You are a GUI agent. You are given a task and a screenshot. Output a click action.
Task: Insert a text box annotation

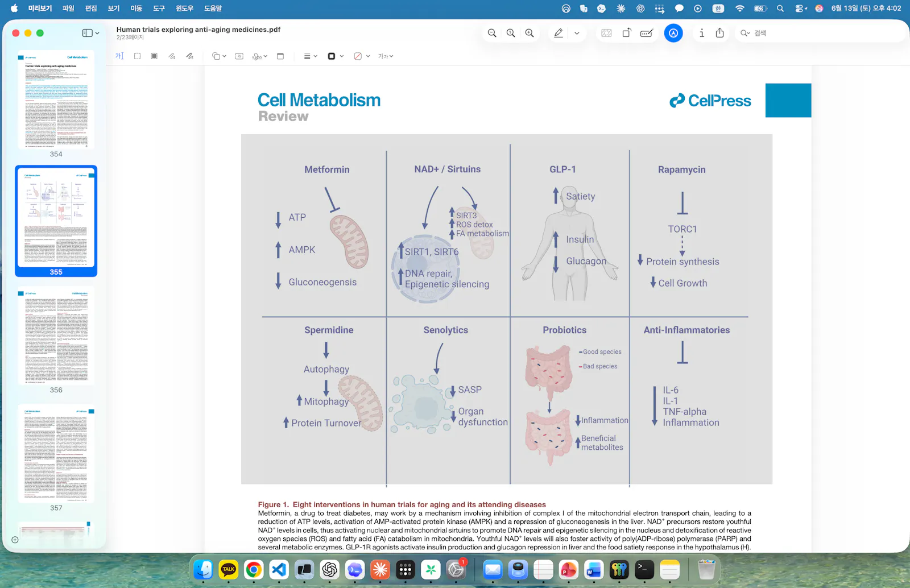tap(239, 56)
